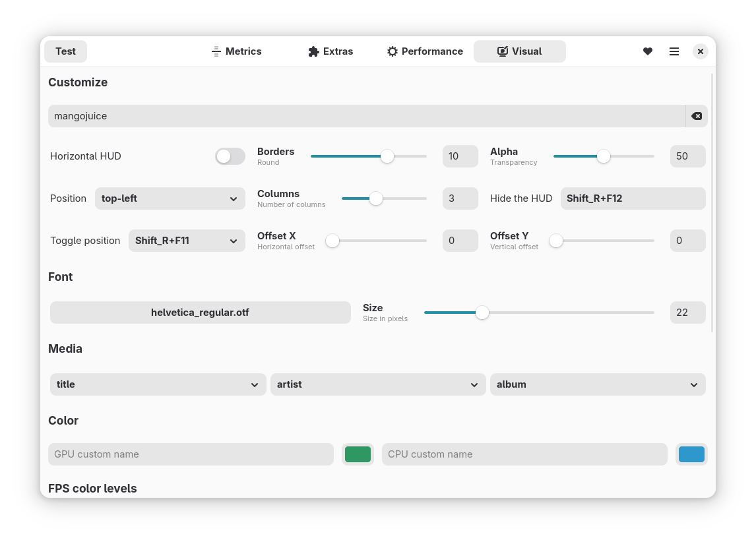Clear the mangojuice text field
The image size is (756, 542).
pos(697,116)
